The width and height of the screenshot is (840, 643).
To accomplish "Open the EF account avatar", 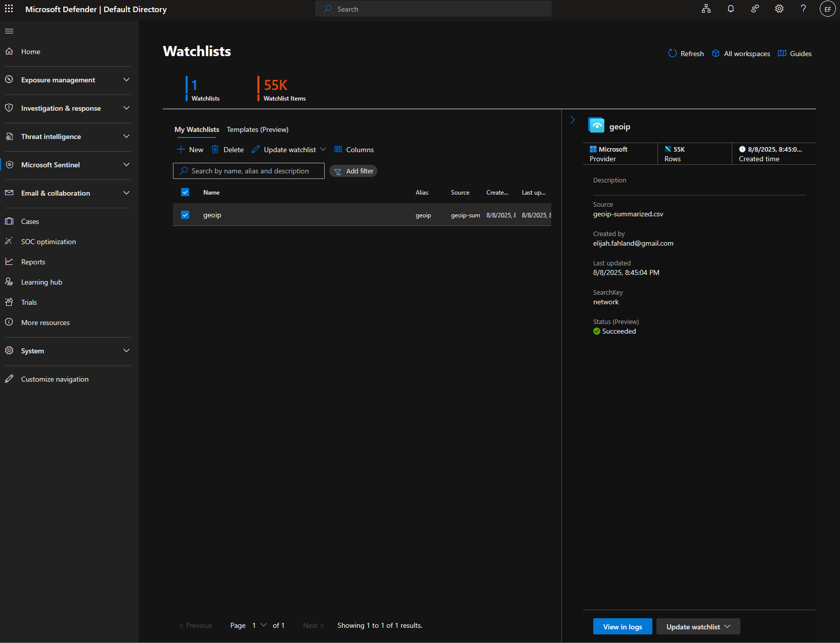I will 827,9.
